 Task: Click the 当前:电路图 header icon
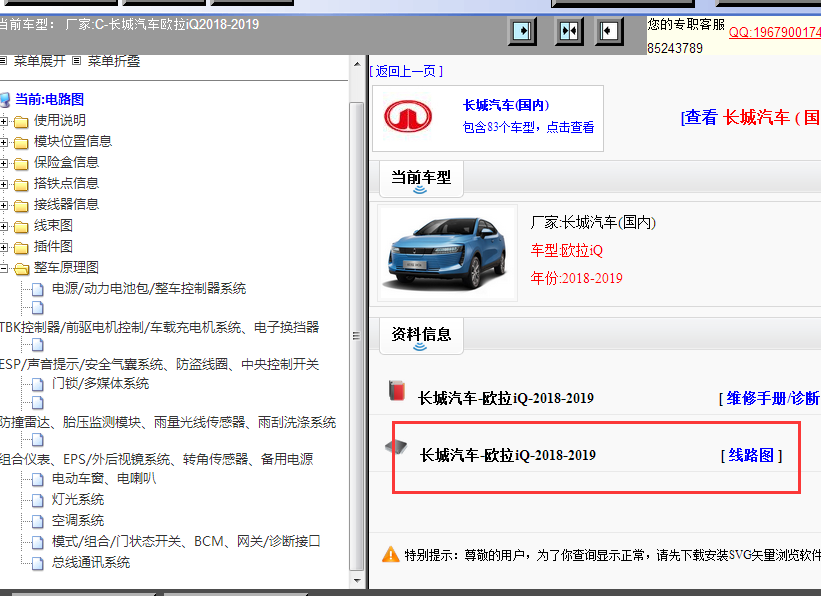coord(5,100)
